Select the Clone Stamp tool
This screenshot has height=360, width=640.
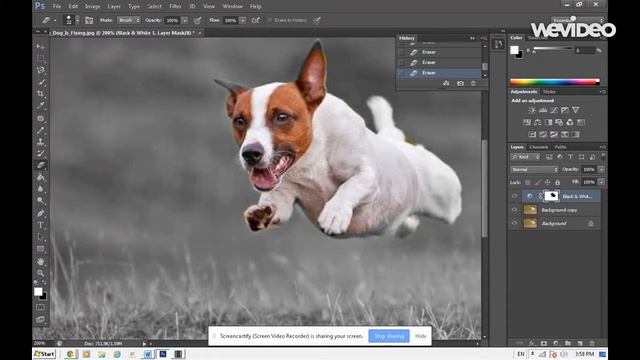click(x=40, y=142)
